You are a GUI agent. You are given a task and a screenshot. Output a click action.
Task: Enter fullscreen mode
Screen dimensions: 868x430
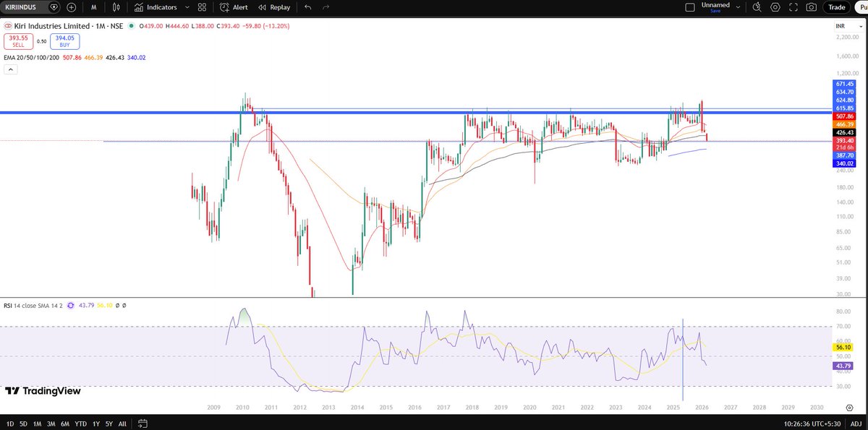(794, 7)
